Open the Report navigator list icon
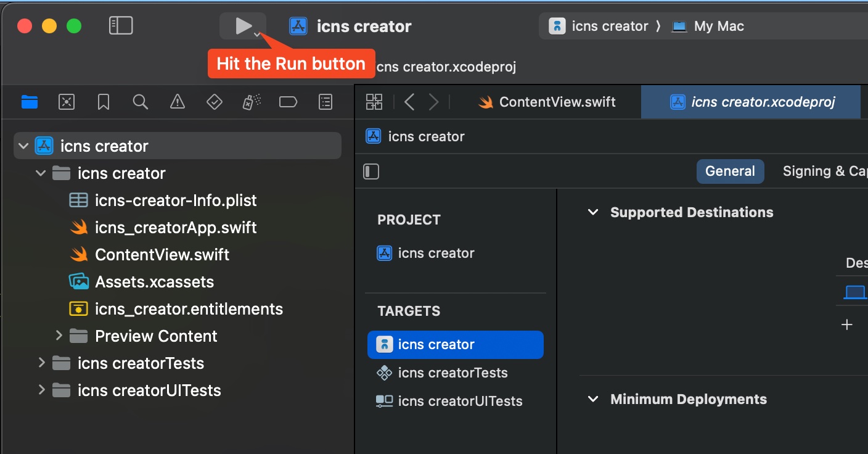Screen dimensions: 868x454 tap(325, 102)
